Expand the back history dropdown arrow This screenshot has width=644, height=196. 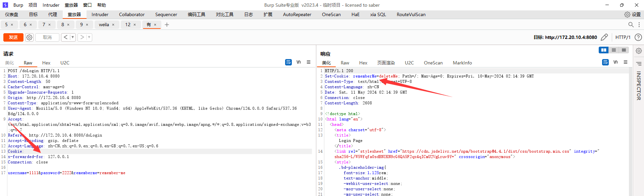tap(72, 37)
